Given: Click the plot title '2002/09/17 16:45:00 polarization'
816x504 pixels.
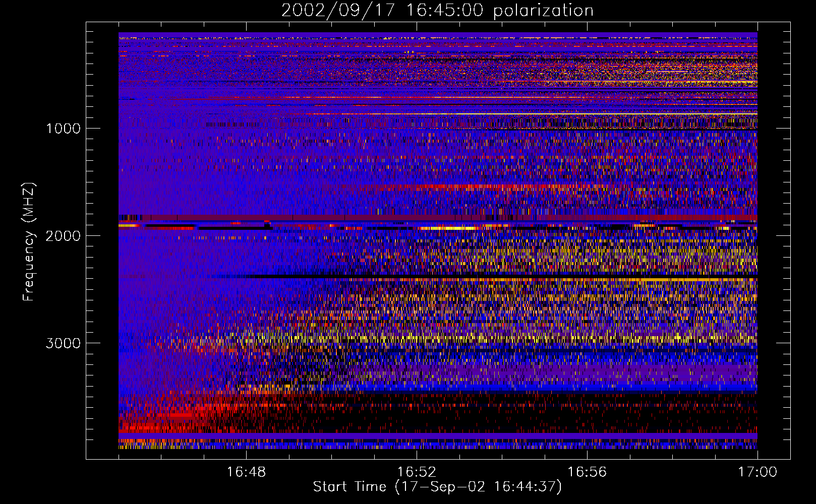Looking at the screenshot, I should (437, 11).
